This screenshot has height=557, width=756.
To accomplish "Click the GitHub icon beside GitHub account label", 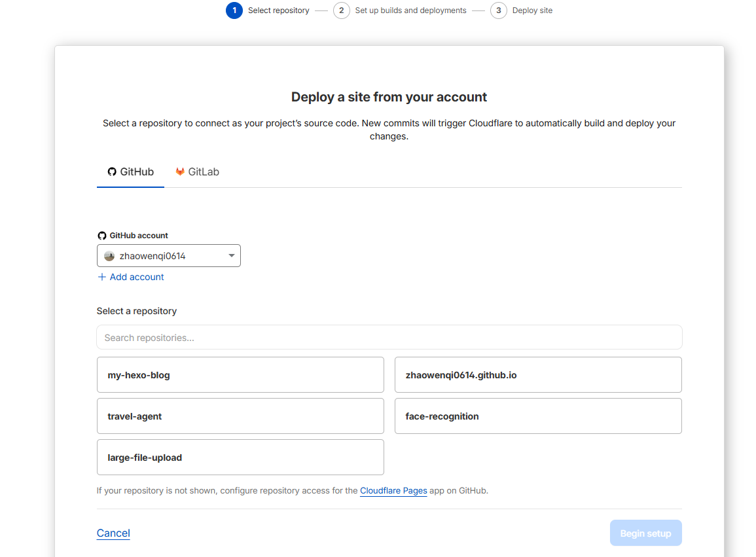I will (x=101, y=236).
